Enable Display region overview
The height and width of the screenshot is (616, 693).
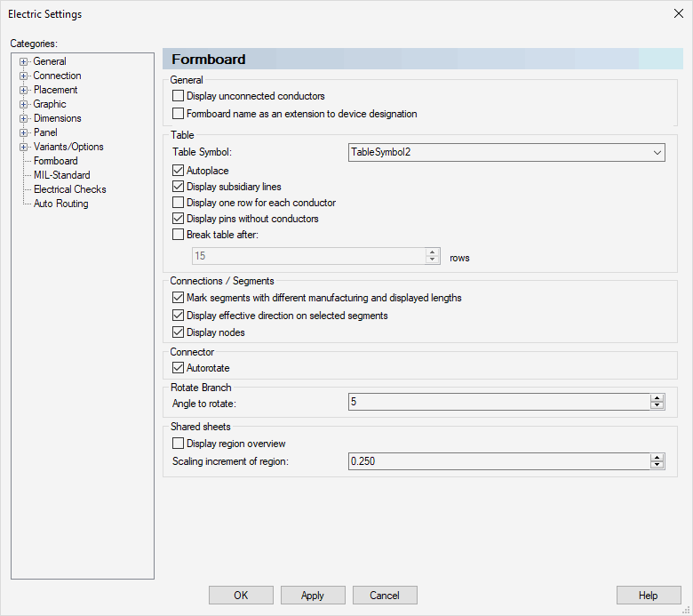click(179, 444)
